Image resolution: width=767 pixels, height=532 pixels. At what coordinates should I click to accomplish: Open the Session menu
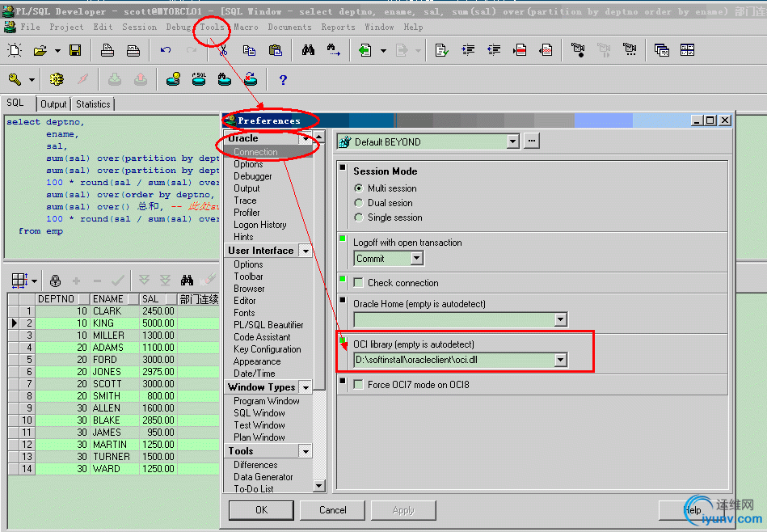point(139,27)
